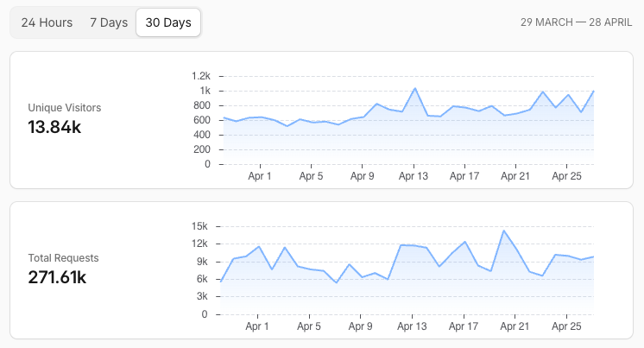Click the Apr 9 label on Total Requests chart
The width and height of the screenshot is (644, 348).
[362, 327]
